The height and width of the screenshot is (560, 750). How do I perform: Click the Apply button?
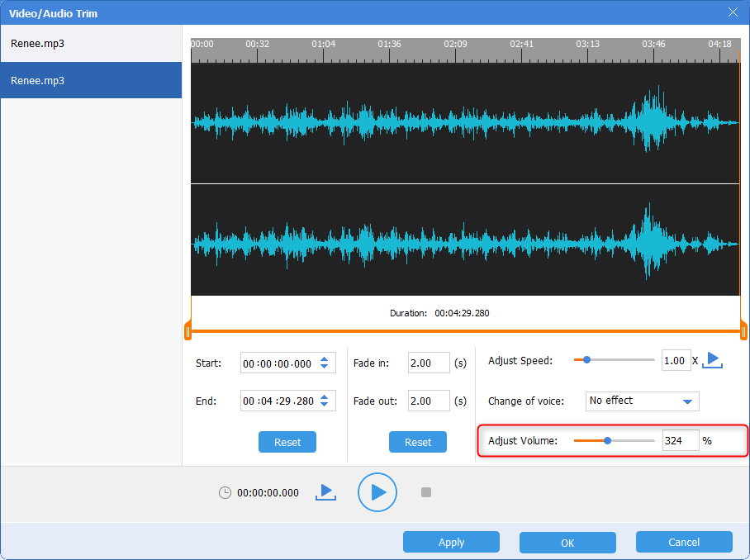pos(451,543)
